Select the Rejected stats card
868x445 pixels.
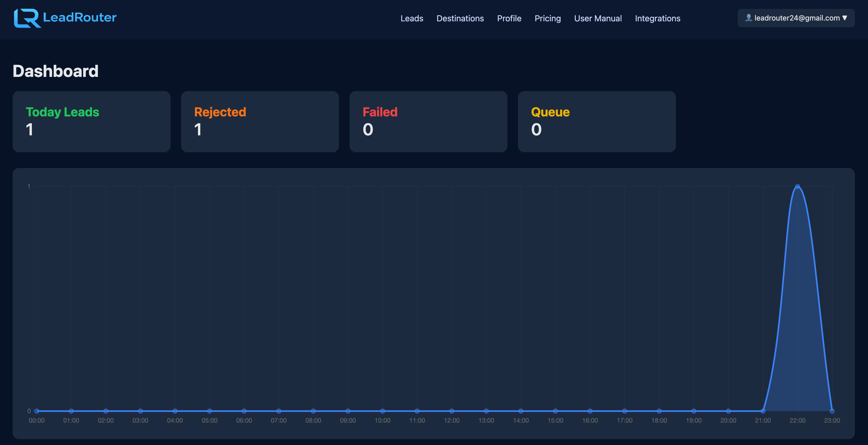(260, 121)
